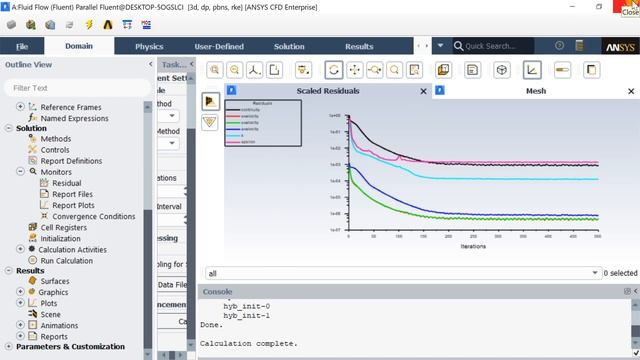Select the Mesh window tab
The image size is (640, 360).
point(536,91)
